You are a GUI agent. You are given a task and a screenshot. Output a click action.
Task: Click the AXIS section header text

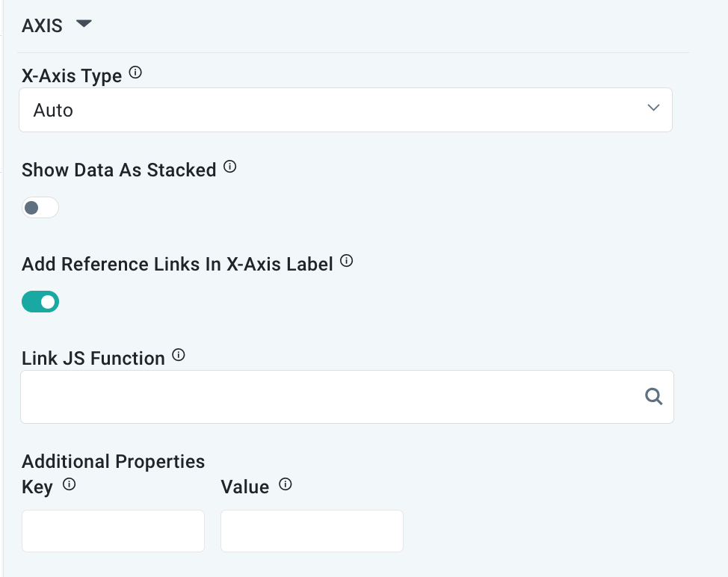pos(42,25)
